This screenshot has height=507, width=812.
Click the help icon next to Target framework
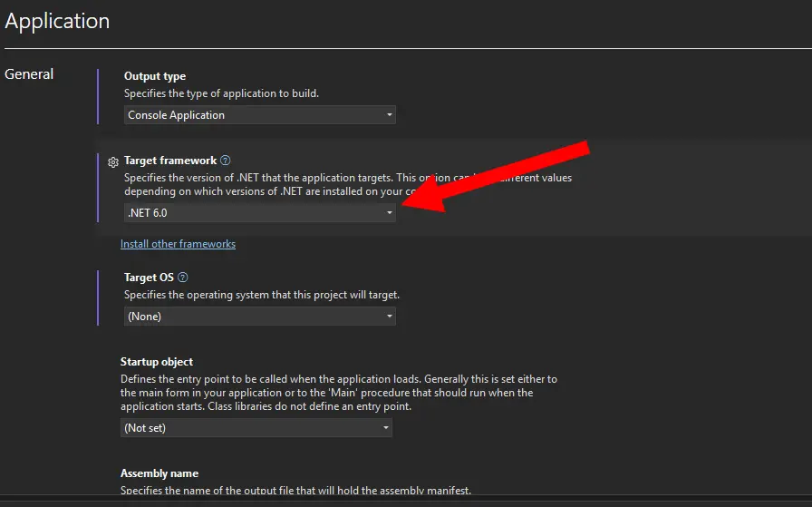pos(226,161)
